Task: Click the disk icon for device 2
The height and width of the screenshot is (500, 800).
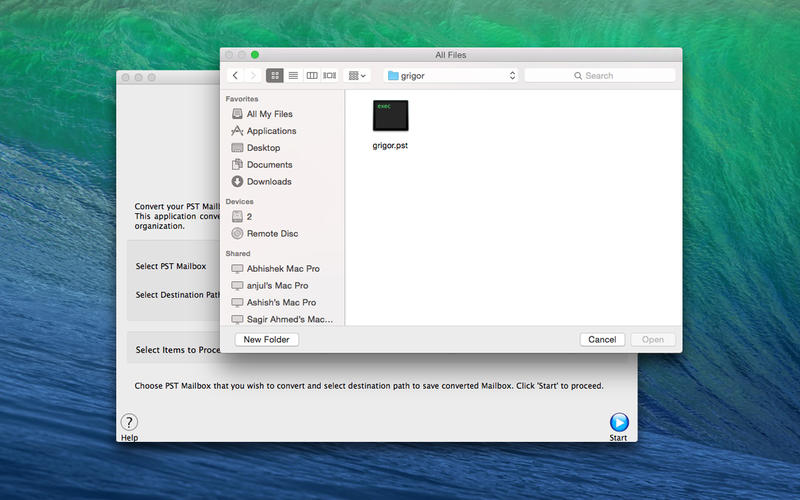Action: pos(237,216)
